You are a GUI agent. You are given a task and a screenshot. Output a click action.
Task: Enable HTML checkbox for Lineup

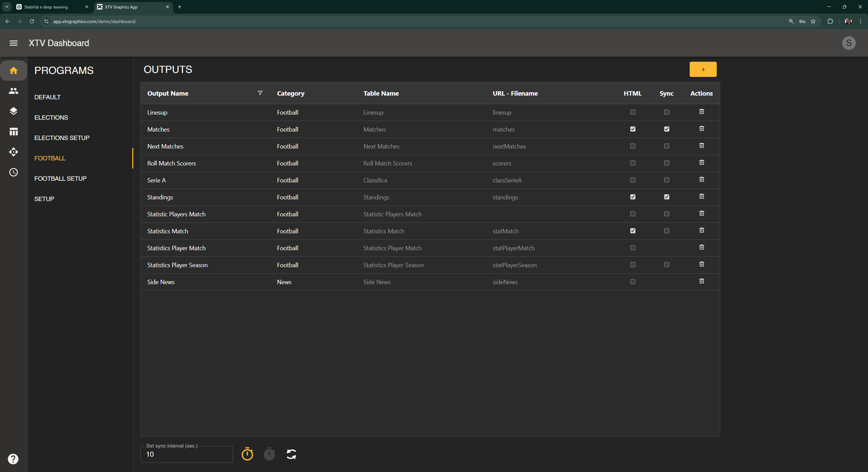click(x=633, y=112)
